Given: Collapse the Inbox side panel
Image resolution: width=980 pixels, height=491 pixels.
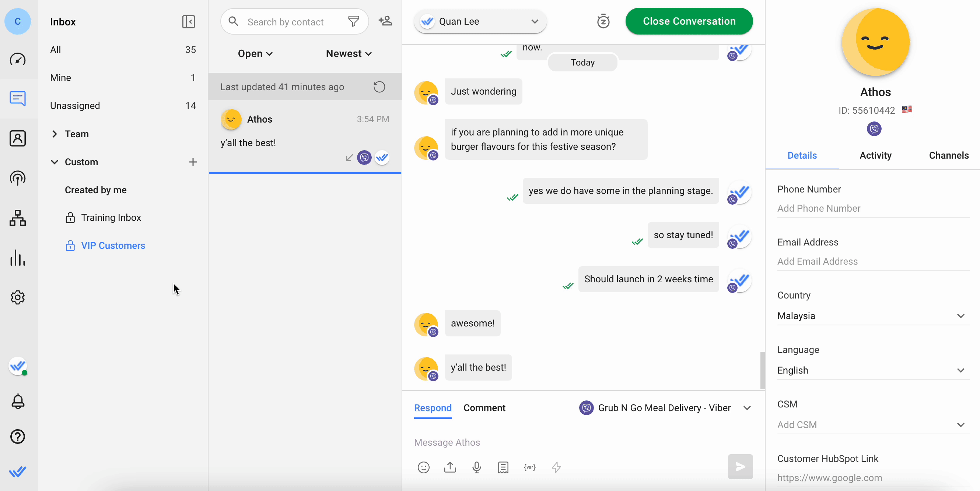Looking at the screenshot, I should pyautogui.click(x=188, y=22).
